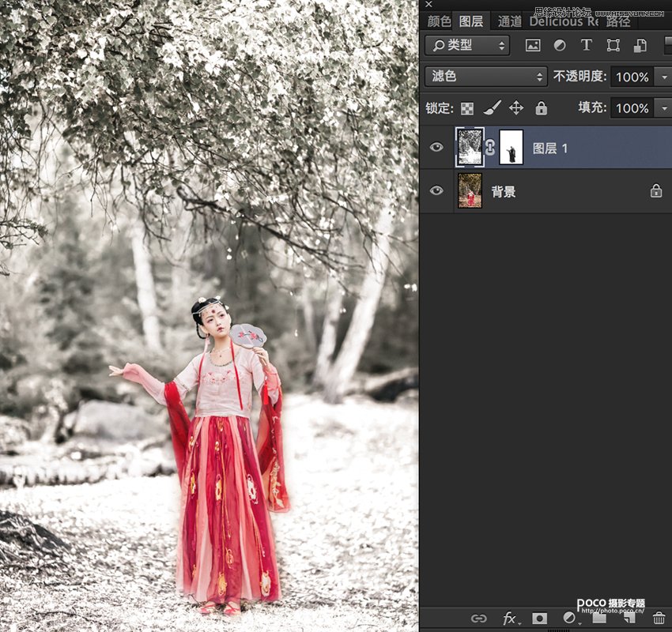Filter layers by text type
Screen dimensions: 672x632
(586, 45)
